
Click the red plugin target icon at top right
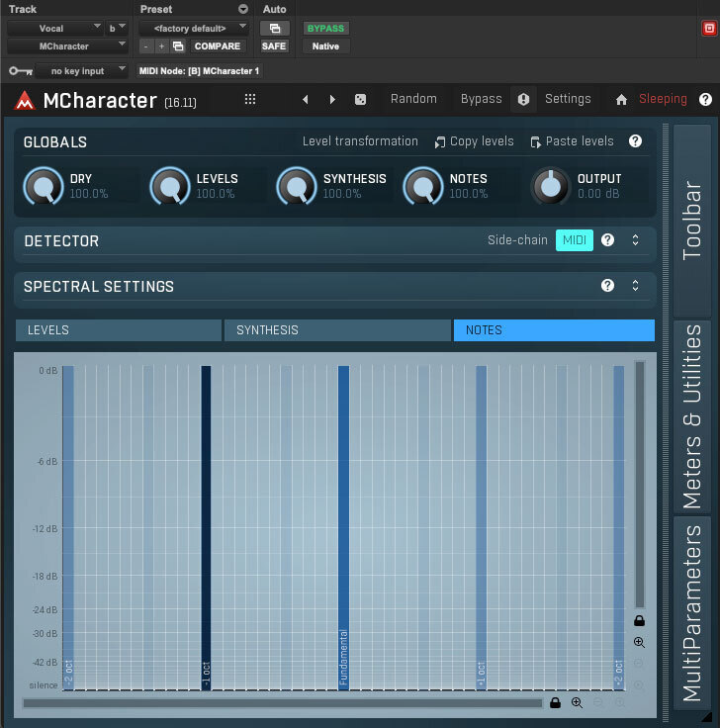click(709, 29)
